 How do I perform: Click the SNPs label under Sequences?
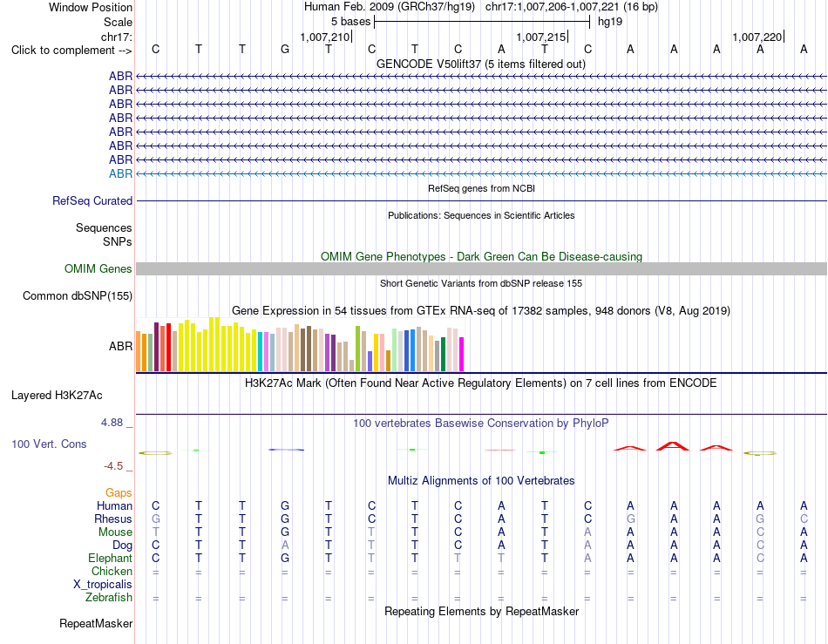[118, 241]
